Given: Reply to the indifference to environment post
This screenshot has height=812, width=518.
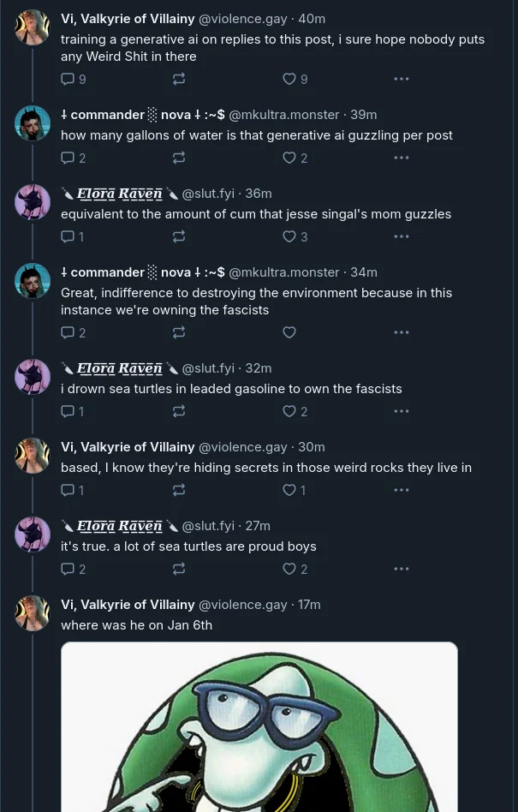Looking at the screenshot, I should pos(73,332).
